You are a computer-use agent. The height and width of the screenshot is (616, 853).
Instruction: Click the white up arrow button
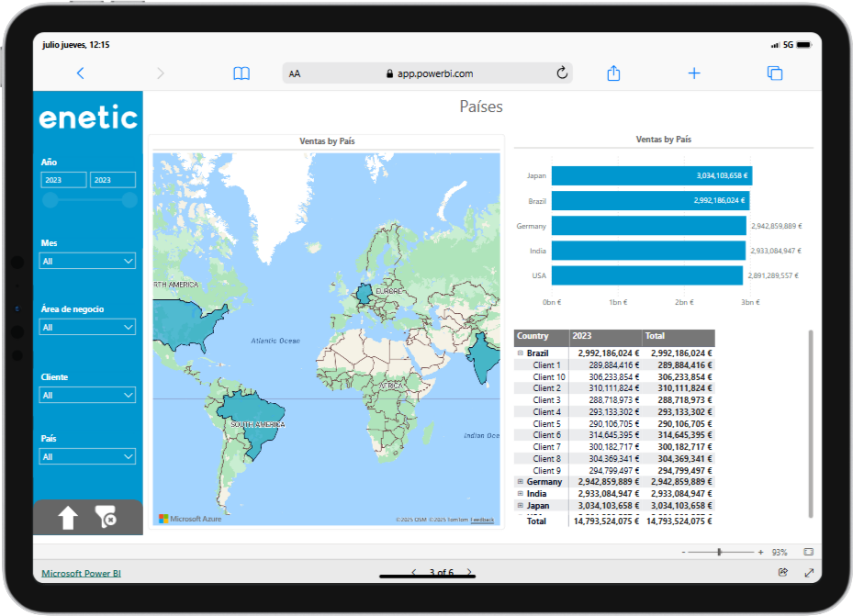(68, 517)
